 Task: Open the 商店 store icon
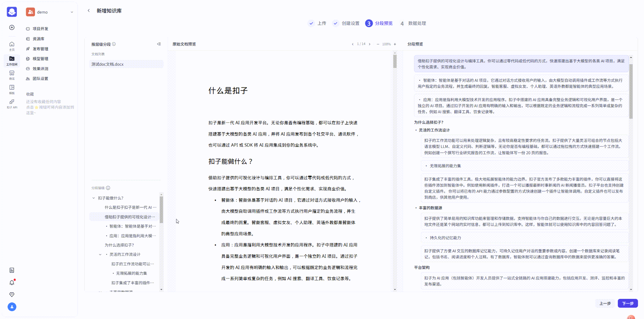pyautogui.click(x=12, y=75)
